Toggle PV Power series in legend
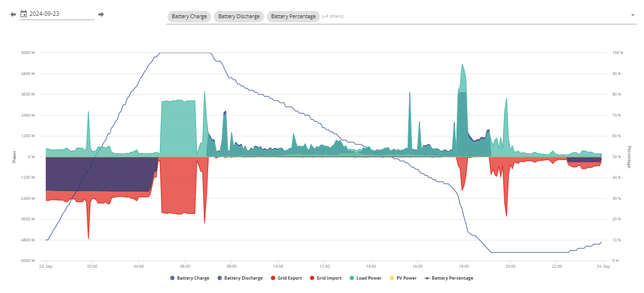The height and width of the screenshot is (293, 644). click(403, 278)
